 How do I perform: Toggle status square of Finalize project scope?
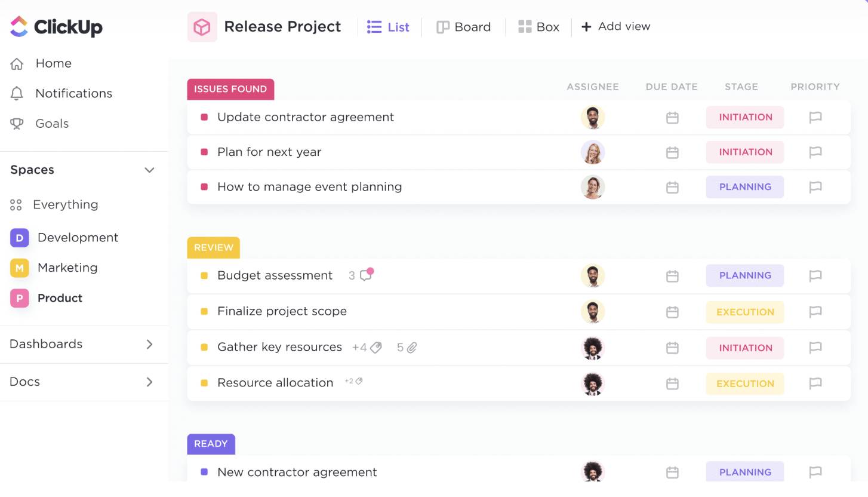(x=204, y=311)
